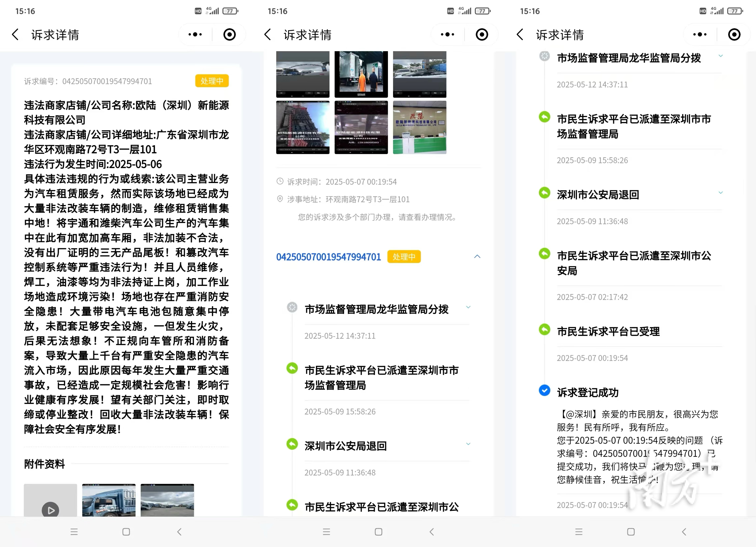The height and width of the screenshot is (547, 756).
Task: Tap the yellow 处理中 status badge at top left
Action: point(212,81)
